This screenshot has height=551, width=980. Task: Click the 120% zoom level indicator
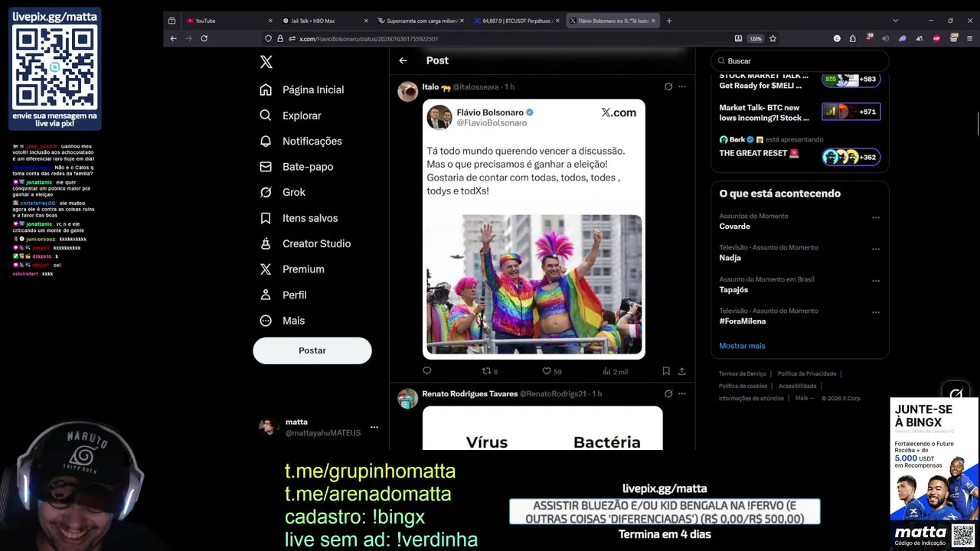coord(756,38)
